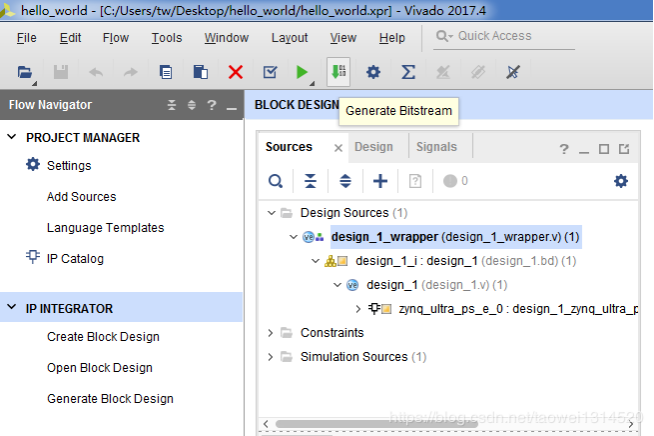Collapse the Design Sources folder
Viewport: 654px width, 436px height.
pos(272,213)
